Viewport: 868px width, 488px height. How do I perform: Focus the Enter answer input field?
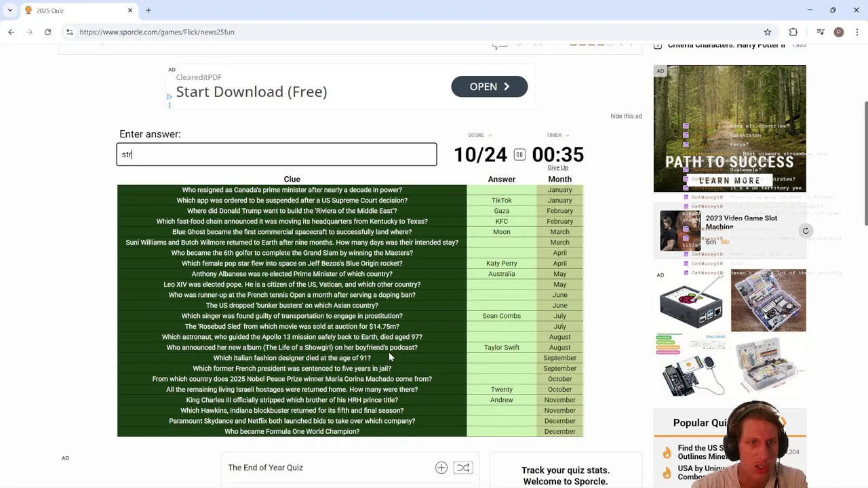[277, 155]
